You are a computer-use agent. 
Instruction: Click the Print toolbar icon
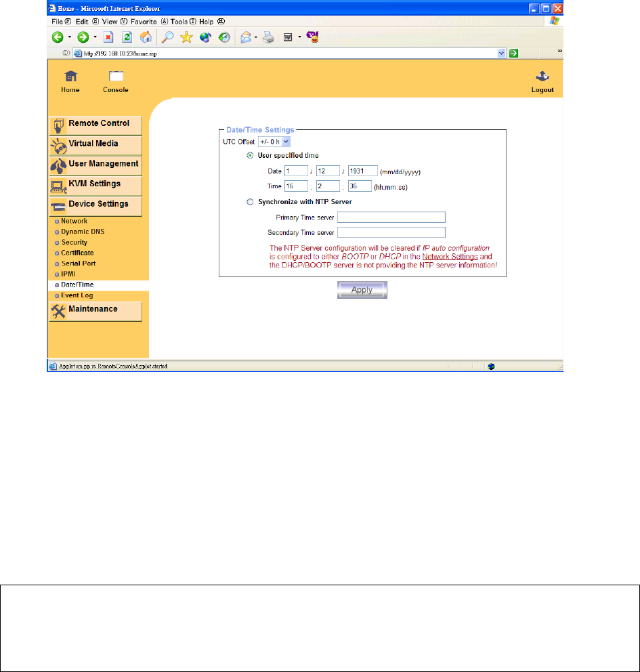268,38
